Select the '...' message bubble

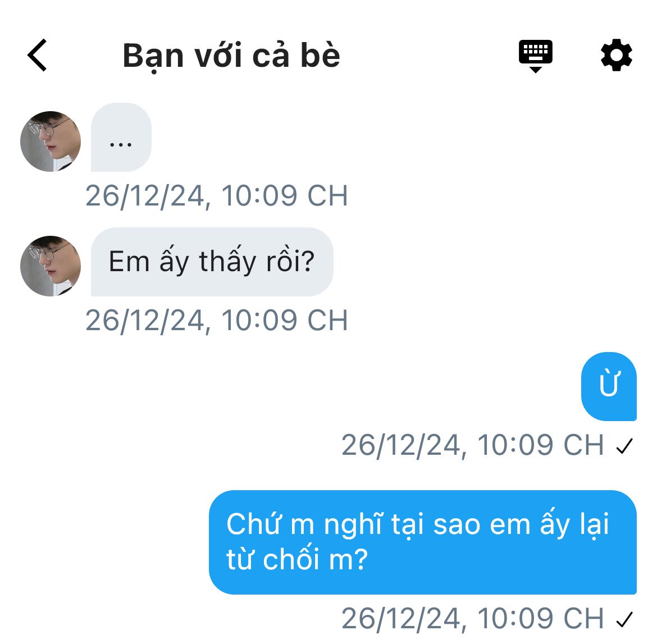pyautogui.click(x=121, y=137)
